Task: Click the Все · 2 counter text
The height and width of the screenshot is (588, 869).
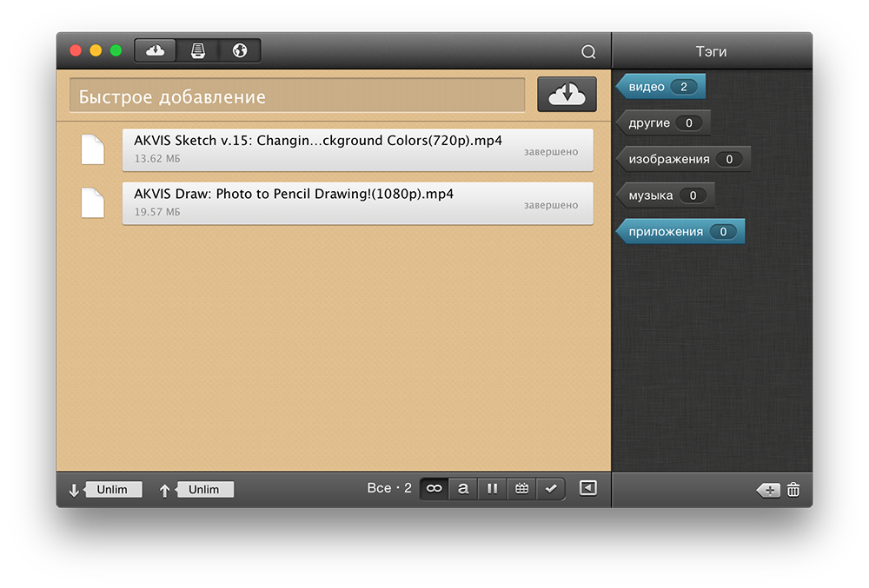Action: coord(389,488)
